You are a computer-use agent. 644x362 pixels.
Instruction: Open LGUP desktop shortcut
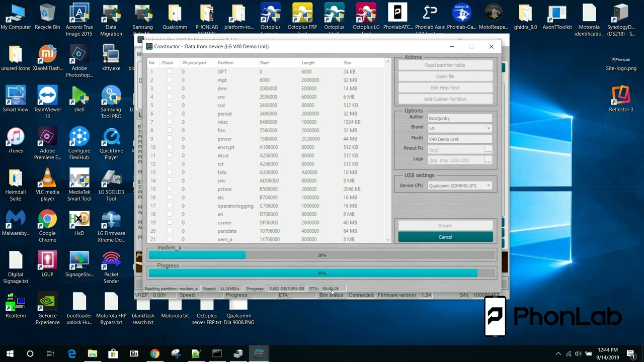47,264
